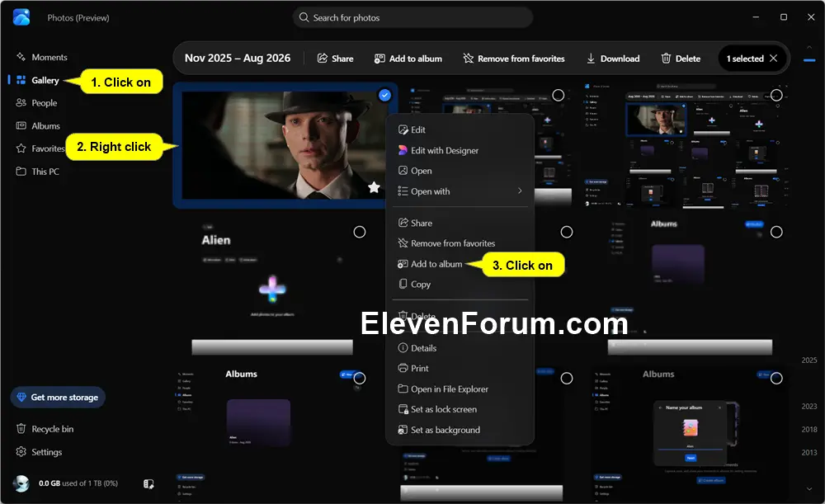Click the scroll up arrow of the timeline
The width and height of the screenshot is (825, 504).
[x=809, y=47]
